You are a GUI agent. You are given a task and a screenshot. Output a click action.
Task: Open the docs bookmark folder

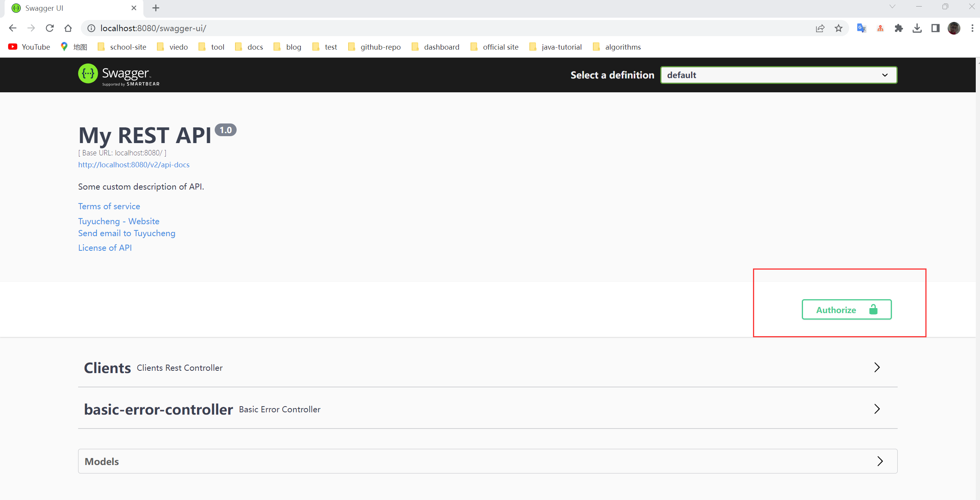pyautogui.click(x=249, y=47)
